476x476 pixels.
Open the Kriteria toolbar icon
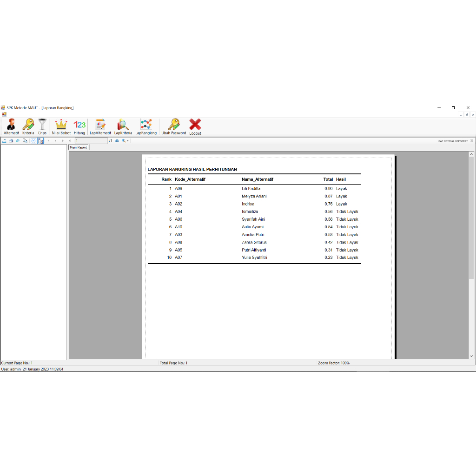[x=28, y=126]
